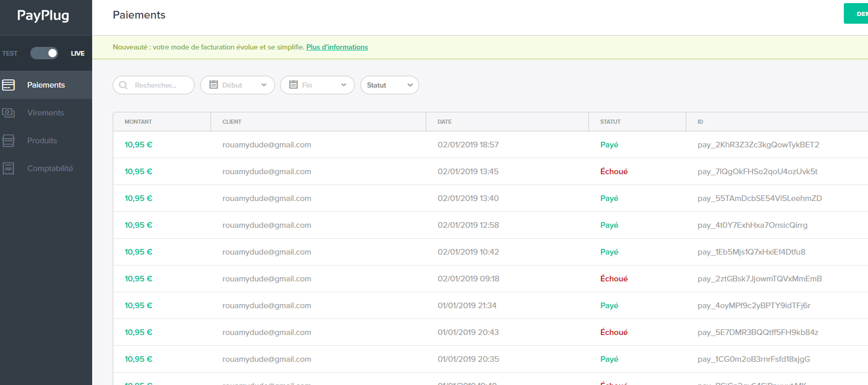Select ID pay_4oyMPf9c2yBPTY9idTFj6r

pos(754,306)
